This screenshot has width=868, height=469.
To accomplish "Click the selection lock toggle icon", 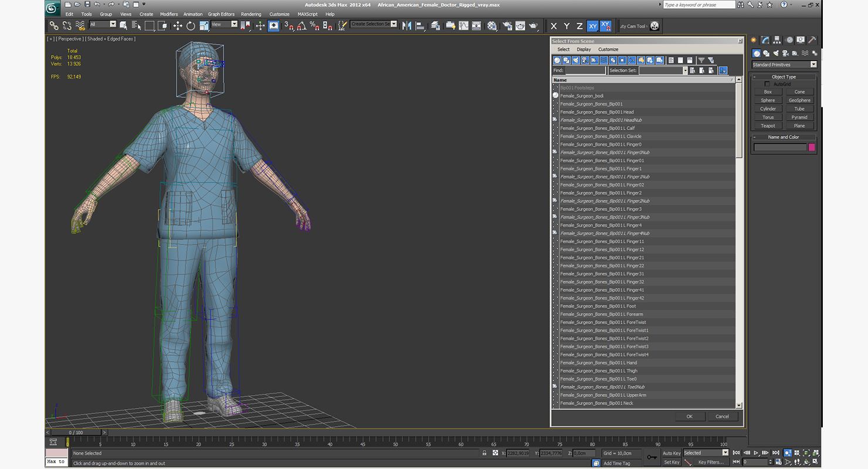I will tap(484, 453).
